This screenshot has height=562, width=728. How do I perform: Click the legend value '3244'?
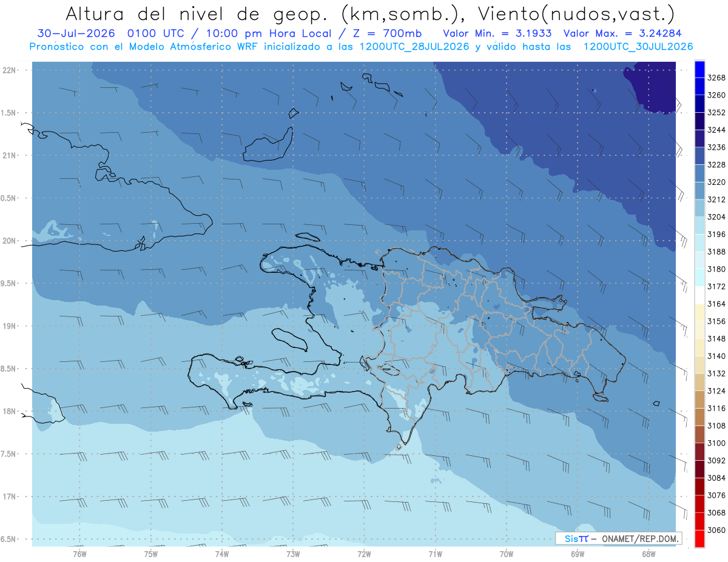[x=716, y=130]
